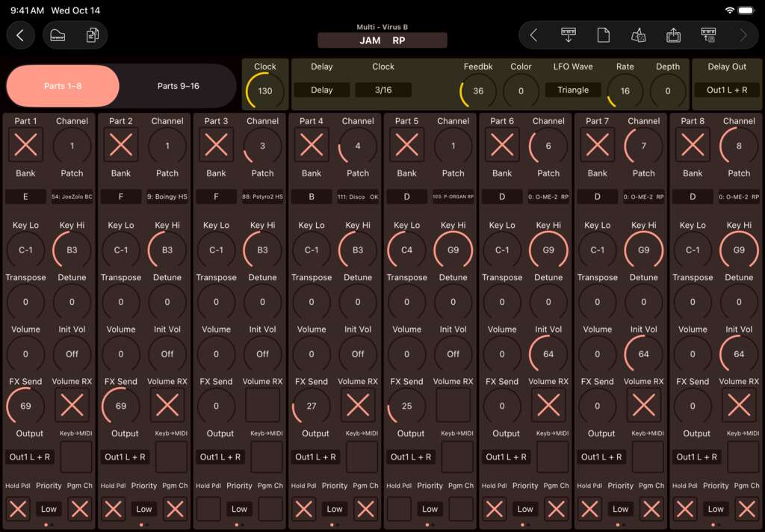The width and height of the screenshot is (765, 532).
Task: Edit the patch name JAM RP field
Action: [x=382, y=40]
